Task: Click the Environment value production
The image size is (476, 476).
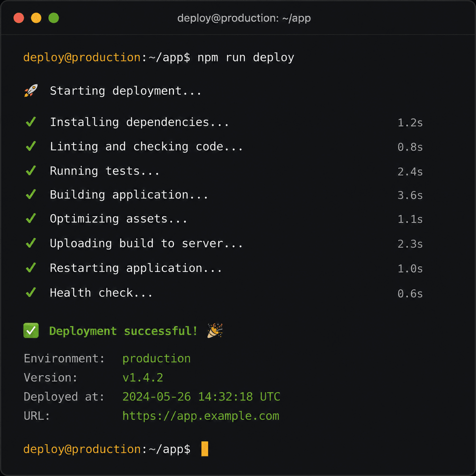Action: point(156,358)
